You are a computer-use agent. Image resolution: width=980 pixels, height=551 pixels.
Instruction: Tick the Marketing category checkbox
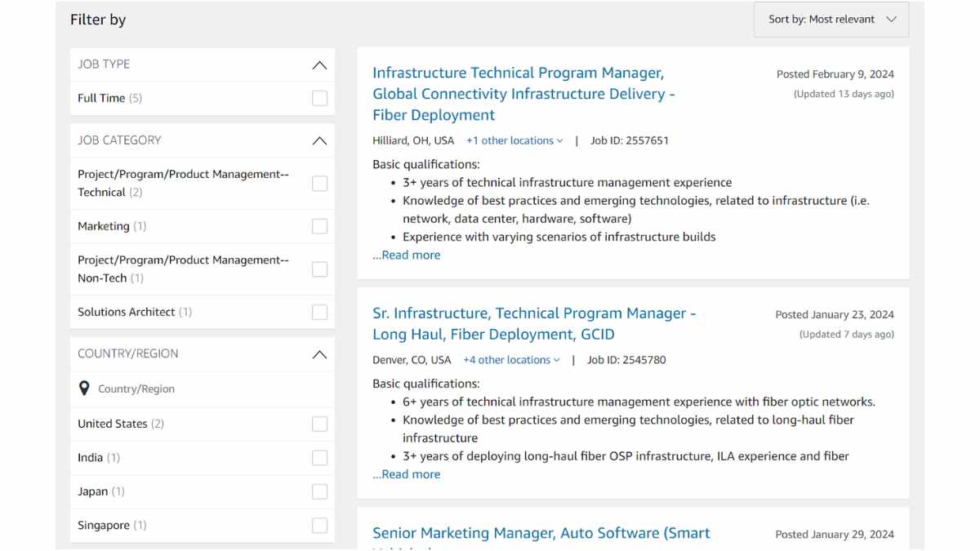319,226
